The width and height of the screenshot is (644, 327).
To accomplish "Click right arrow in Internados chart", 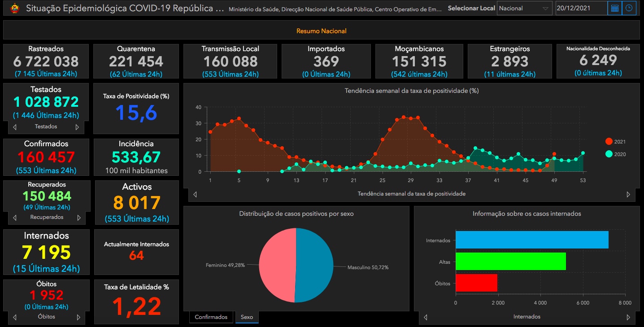I will (x=628, y=317).
